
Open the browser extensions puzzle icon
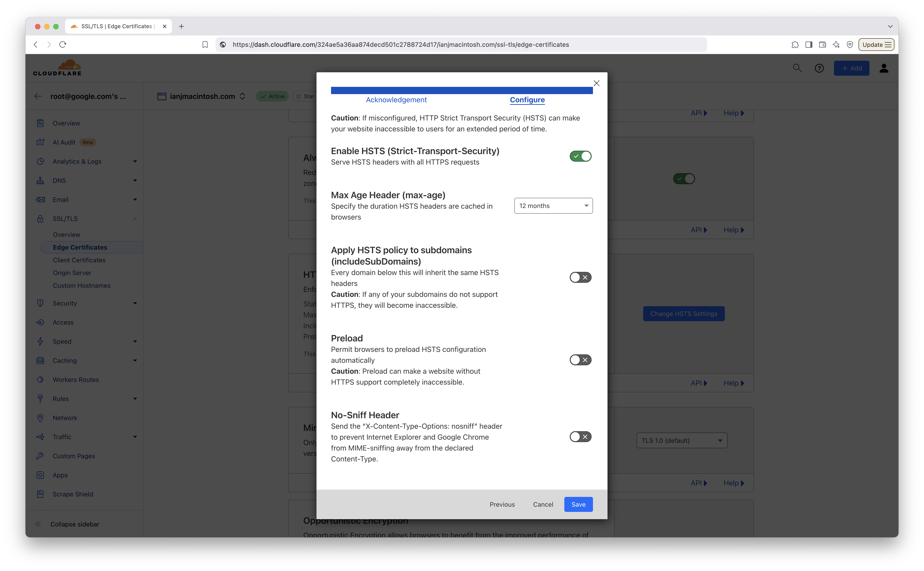795,45
